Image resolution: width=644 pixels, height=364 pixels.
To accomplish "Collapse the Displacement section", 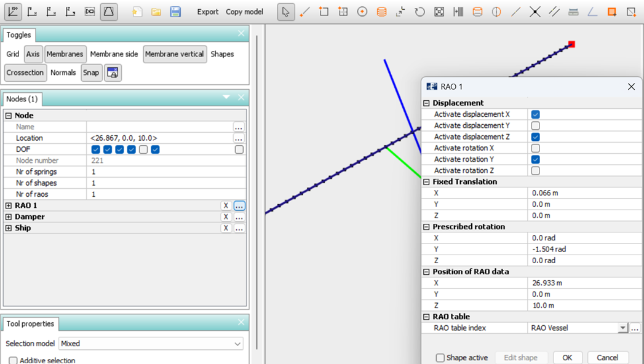I will pyautogui.click(x=426, y=103).
